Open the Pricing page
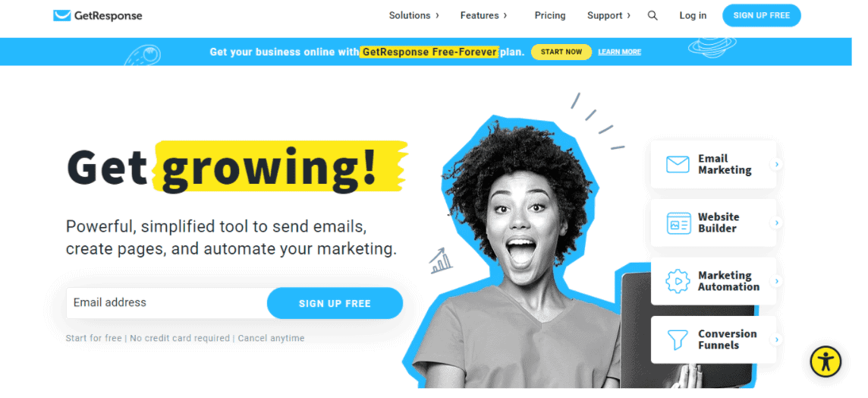The image size is (868, 398). point(549,15)
